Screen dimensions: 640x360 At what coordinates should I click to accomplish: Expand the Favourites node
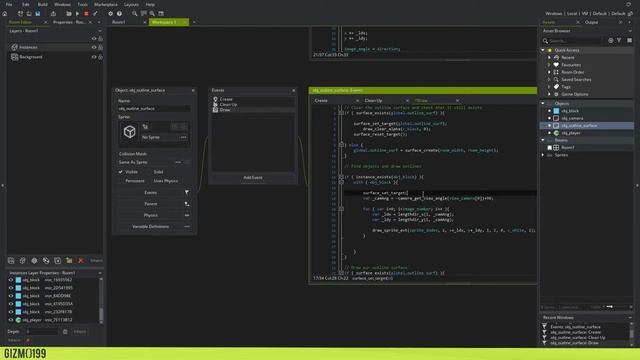pos(549,65)
